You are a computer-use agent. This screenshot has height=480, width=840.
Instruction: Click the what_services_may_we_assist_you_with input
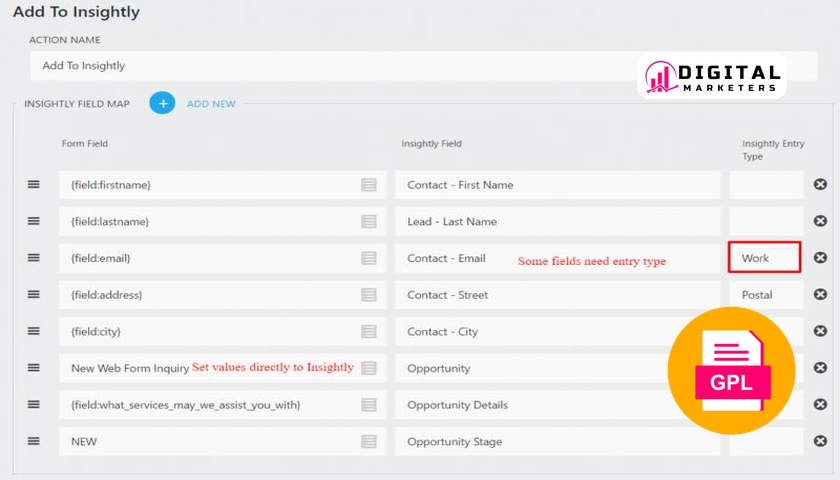(222, 405)
